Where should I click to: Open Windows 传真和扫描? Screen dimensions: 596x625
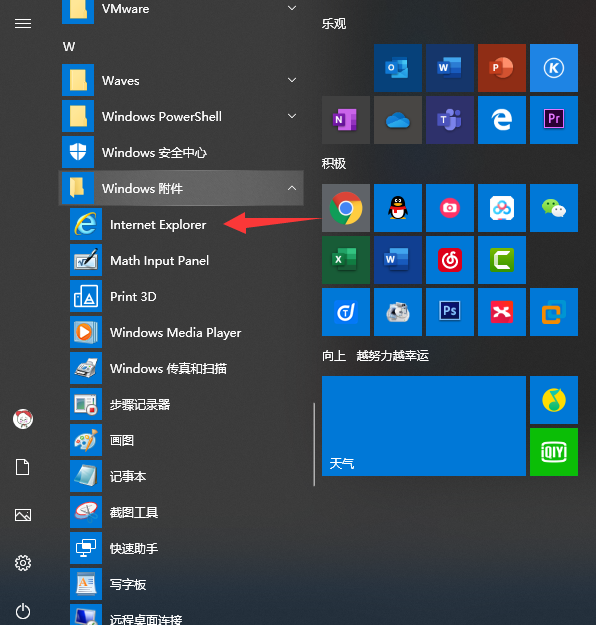click(185, 368)
